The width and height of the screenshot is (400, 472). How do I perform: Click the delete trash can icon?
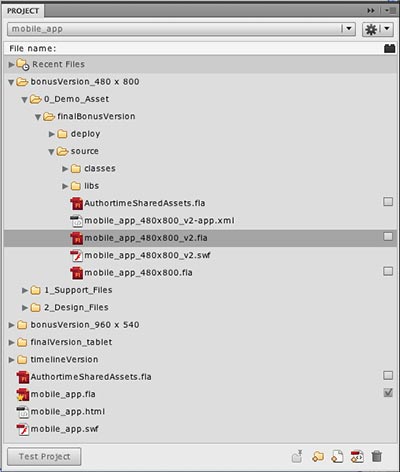coord(377,456)
